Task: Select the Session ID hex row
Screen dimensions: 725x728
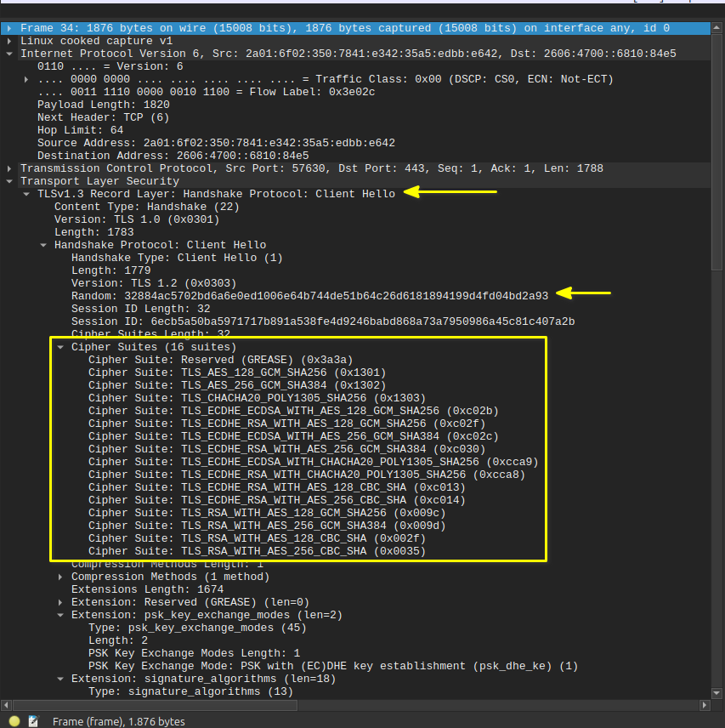Action: pyautogui.click(x=323, y=321)
